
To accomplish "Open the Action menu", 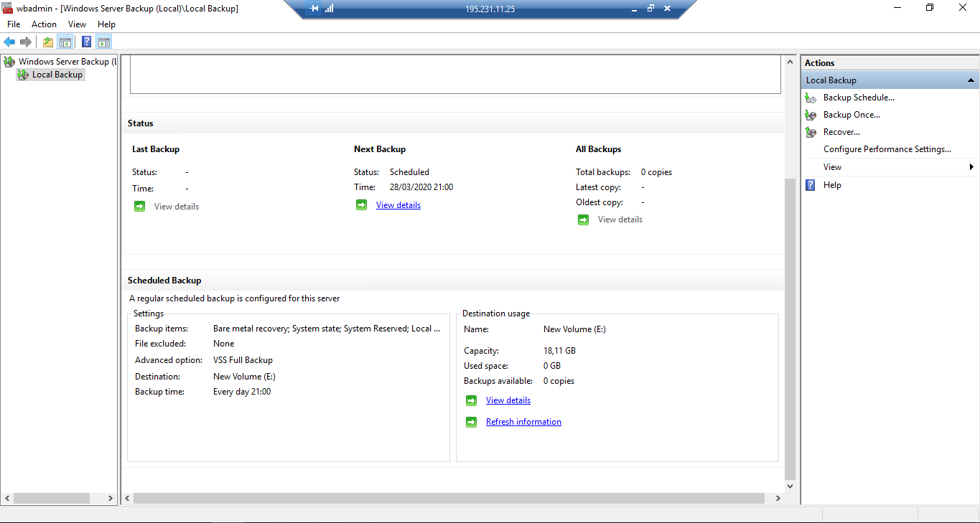I will tap(44, 24).
